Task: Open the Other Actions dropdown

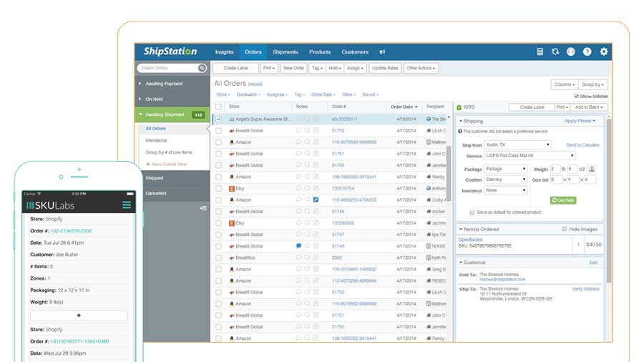Action: 421,68
